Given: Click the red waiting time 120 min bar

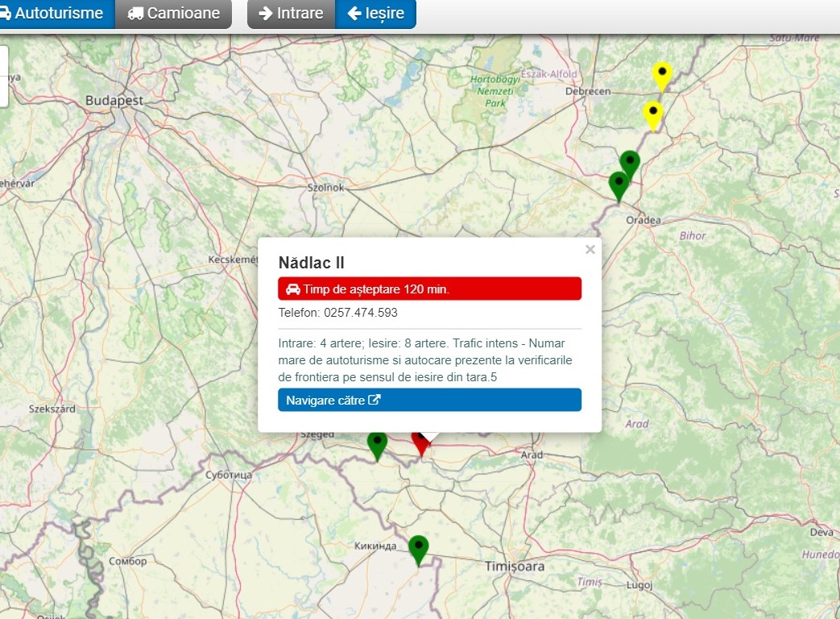Looking at the screenshot, I should coord(429,289).
